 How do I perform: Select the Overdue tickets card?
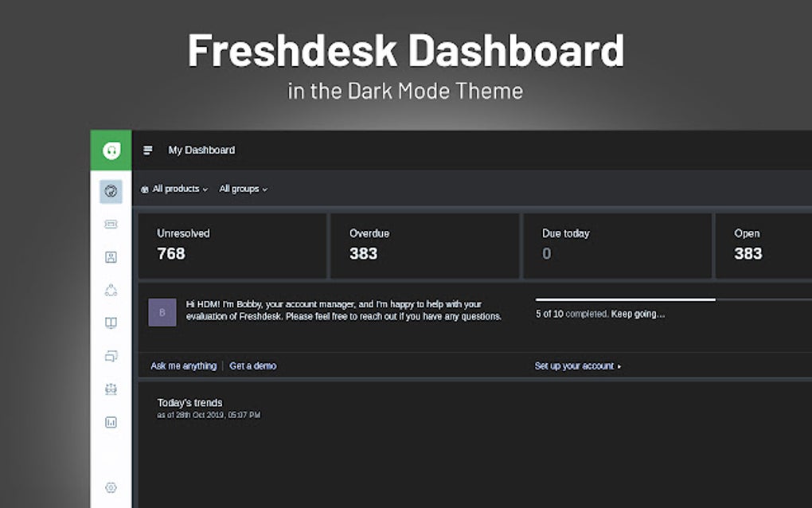[426, 245]
